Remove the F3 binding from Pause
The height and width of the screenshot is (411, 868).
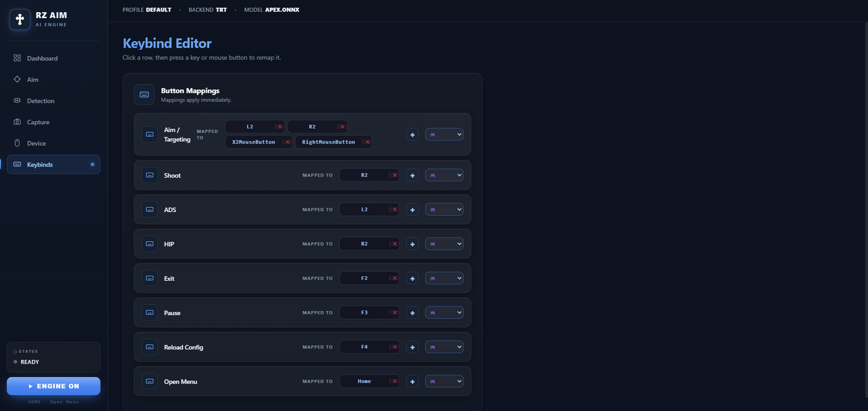(394, 313)
